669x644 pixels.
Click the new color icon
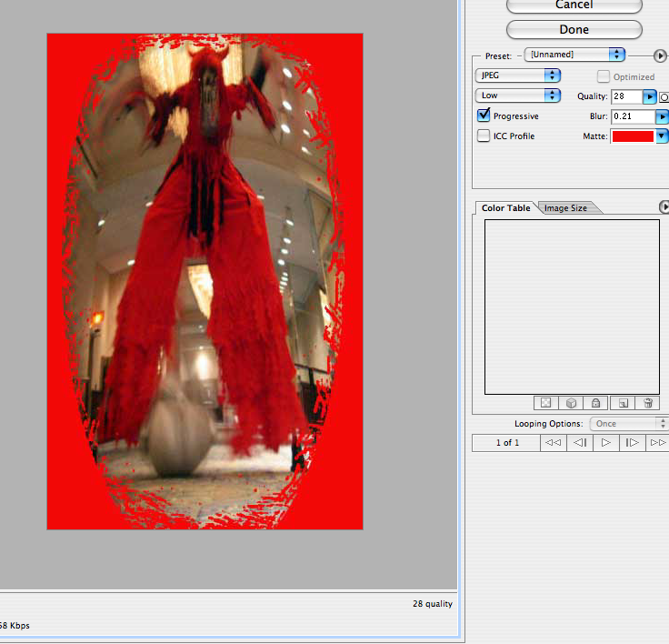coord(623,403)
